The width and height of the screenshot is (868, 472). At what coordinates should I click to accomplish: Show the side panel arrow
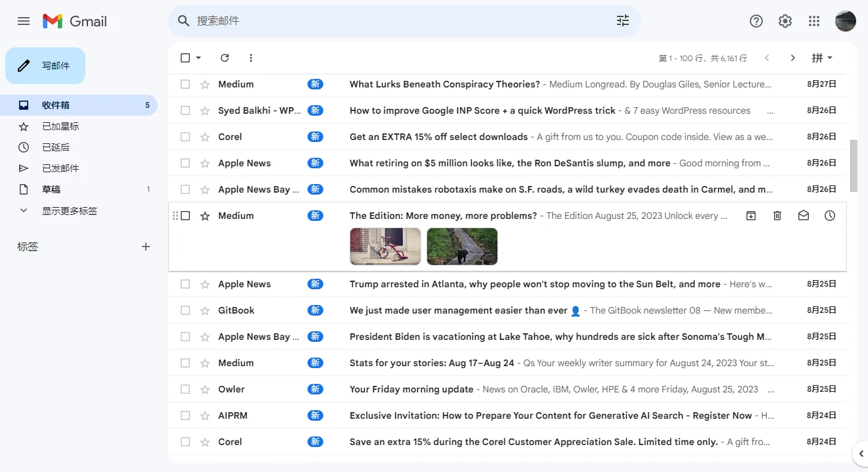pos(860,454)
